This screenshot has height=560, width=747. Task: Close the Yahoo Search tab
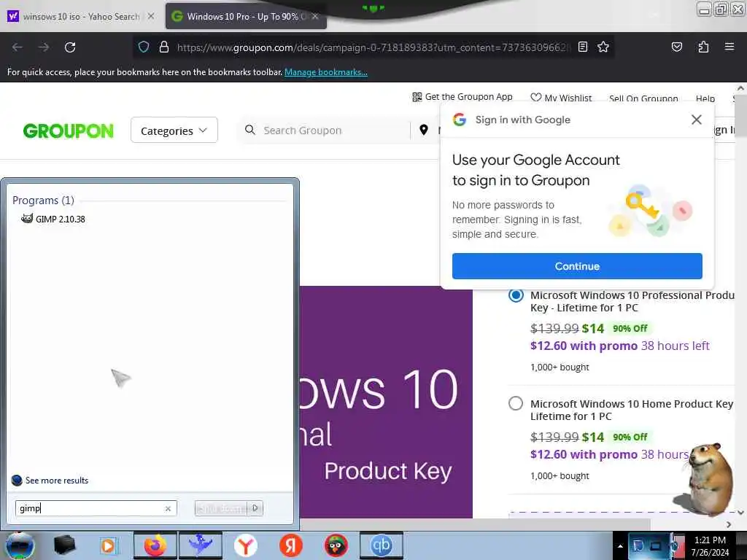tap(151, 16)
